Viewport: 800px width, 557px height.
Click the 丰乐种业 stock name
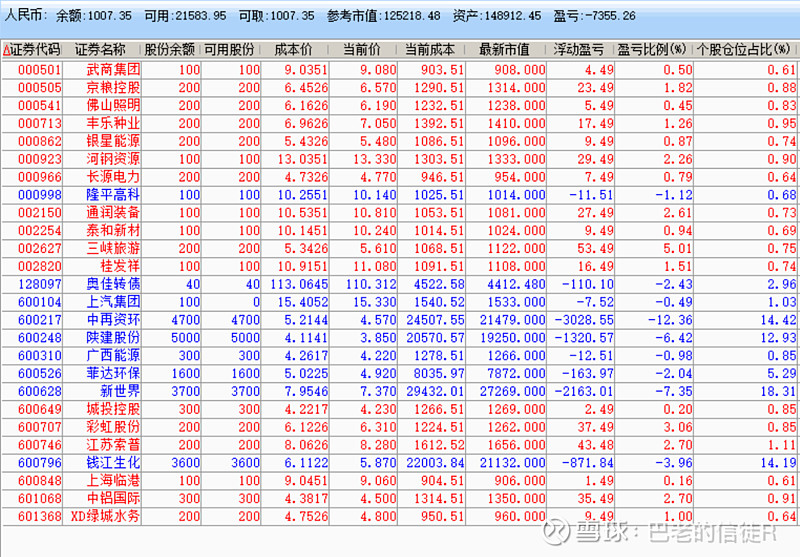tap(113, 123)
